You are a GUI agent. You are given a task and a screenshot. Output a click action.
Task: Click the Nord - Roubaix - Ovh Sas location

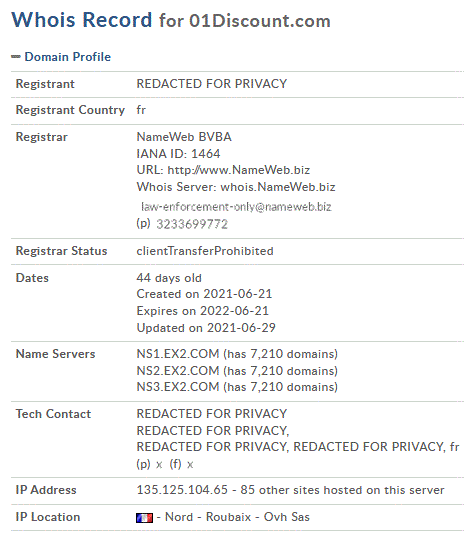coord(237,517)
